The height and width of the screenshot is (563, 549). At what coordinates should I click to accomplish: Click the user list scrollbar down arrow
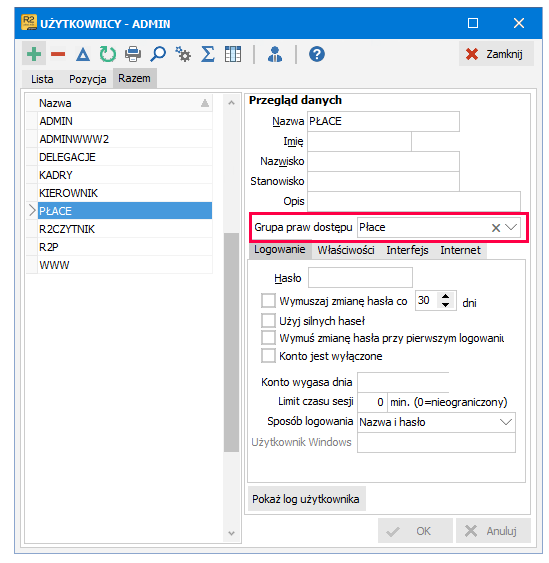point(232,533)
